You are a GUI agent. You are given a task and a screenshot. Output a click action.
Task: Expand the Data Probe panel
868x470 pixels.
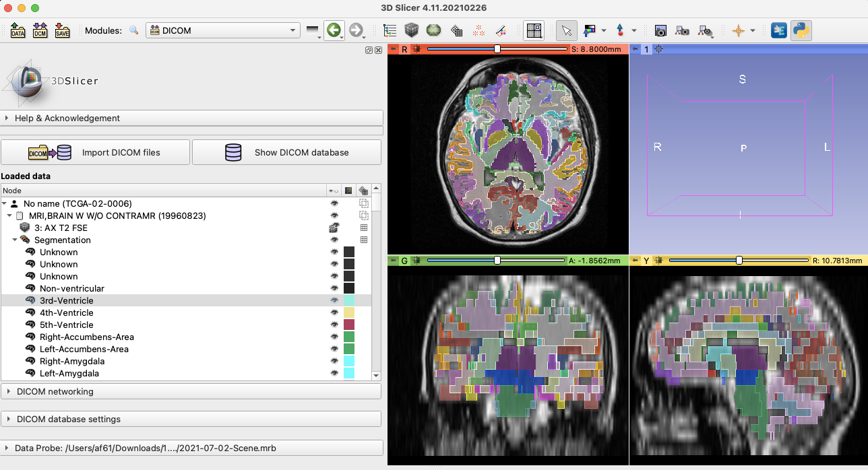192,448
